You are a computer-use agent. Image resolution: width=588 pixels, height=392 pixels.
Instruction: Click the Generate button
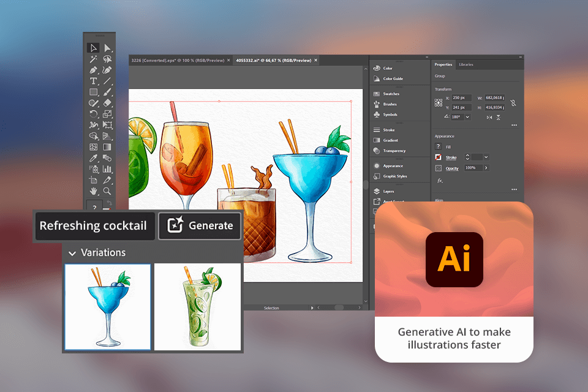coord(200,225)
